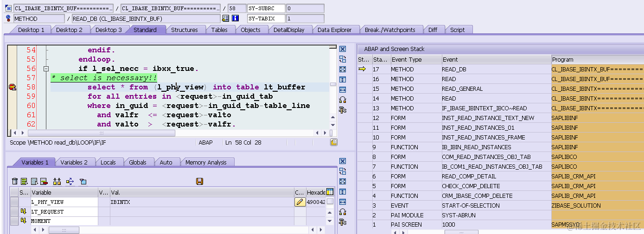
Task: Open source code tool settings icon
Action: (x=343, y=110)
